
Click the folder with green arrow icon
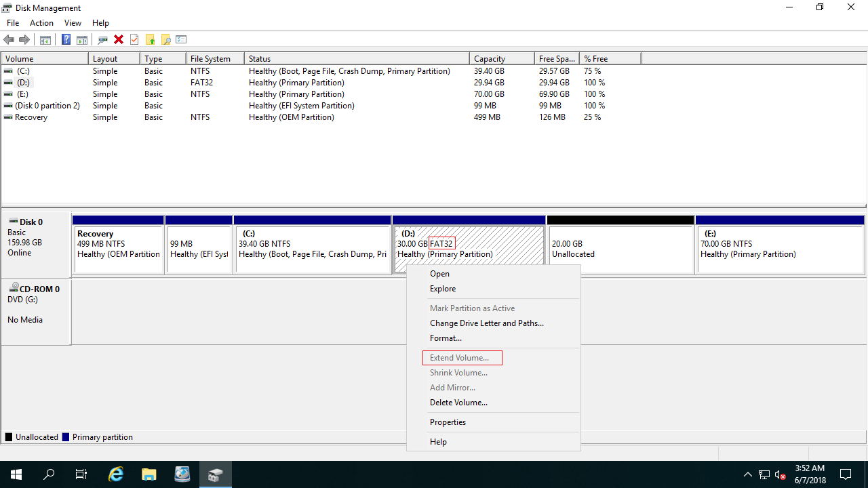click(x=150, y=40)
